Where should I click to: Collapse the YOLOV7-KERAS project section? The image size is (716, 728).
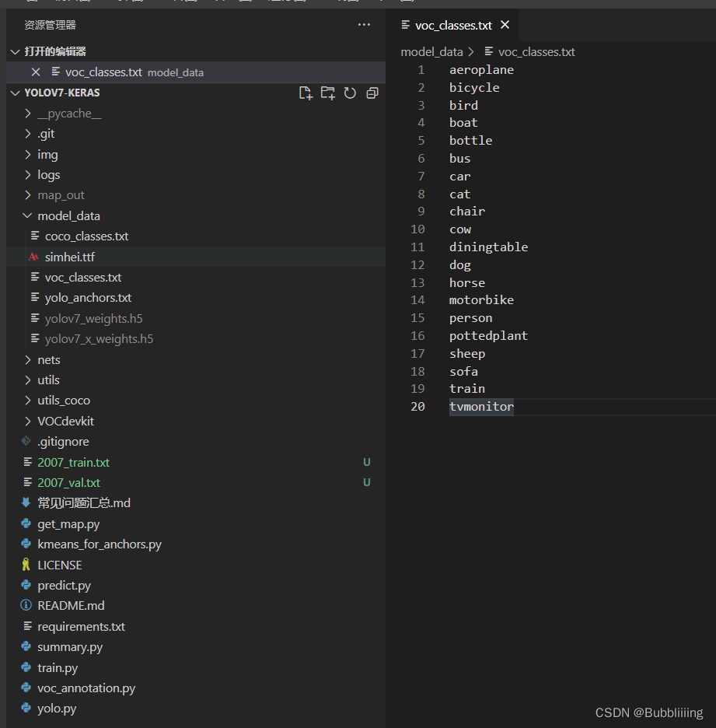(16, 93)
